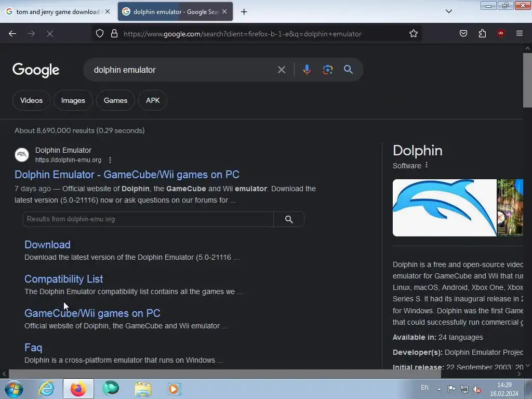The image size is (532, 399).
Task: Open the Save to Pocket icon
Action: [x=463, y=33]
